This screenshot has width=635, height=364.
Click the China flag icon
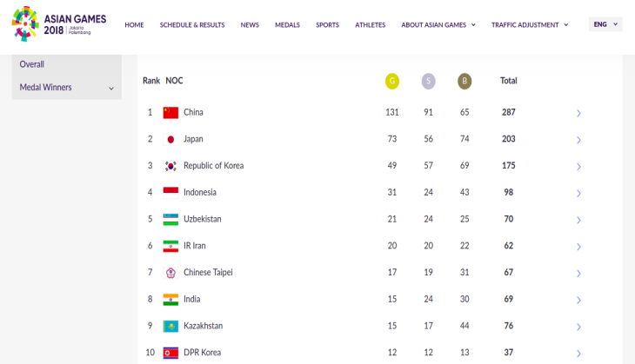pyautogui.click(x=170, y=112)
